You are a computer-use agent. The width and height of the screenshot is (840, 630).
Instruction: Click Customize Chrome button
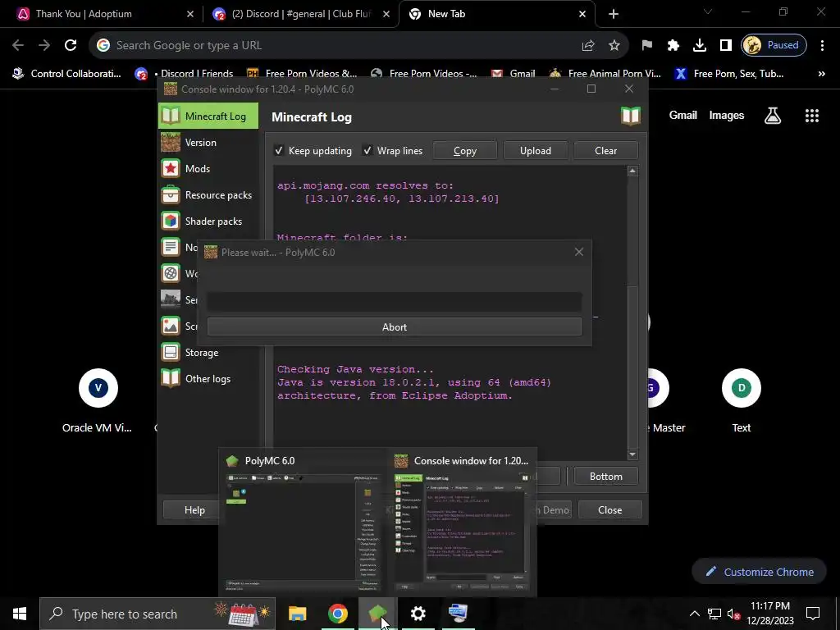coord(760,572)
